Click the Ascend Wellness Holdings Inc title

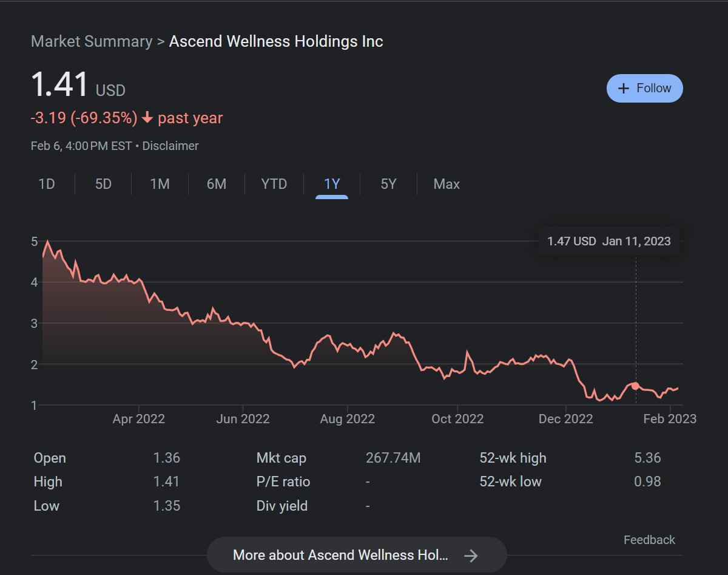[276, 41]
